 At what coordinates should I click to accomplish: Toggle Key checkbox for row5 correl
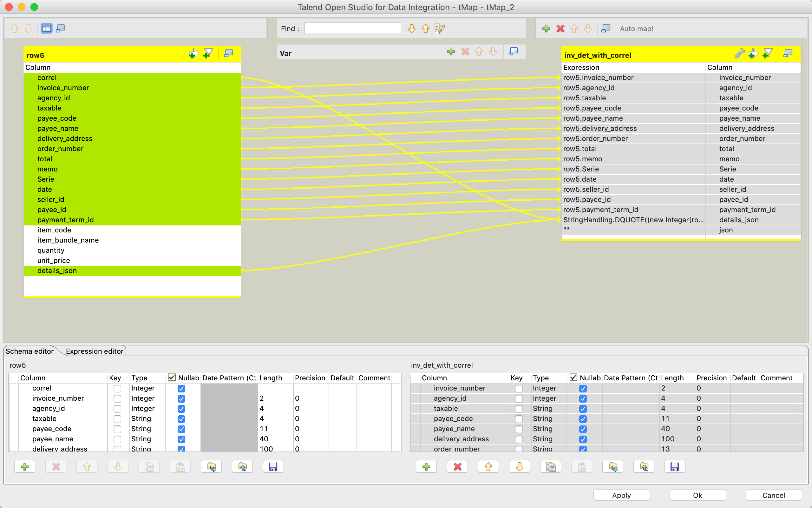coord(117,389)
